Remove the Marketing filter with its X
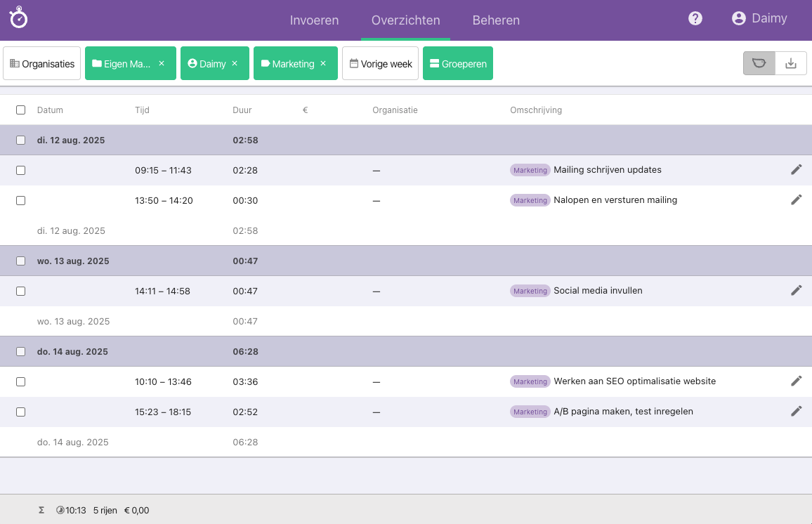The width and height of the screenshot is (812, 524). (x=323, y=63)
